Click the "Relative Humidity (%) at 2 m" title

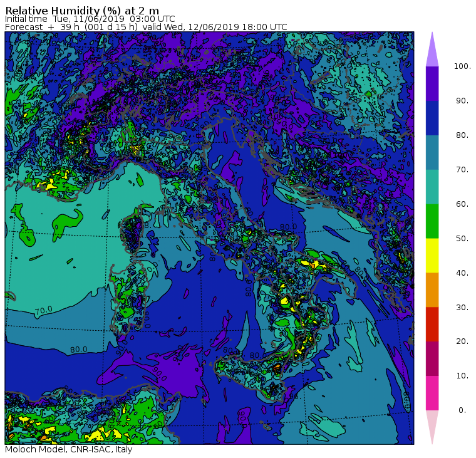[x=82, y=11]
